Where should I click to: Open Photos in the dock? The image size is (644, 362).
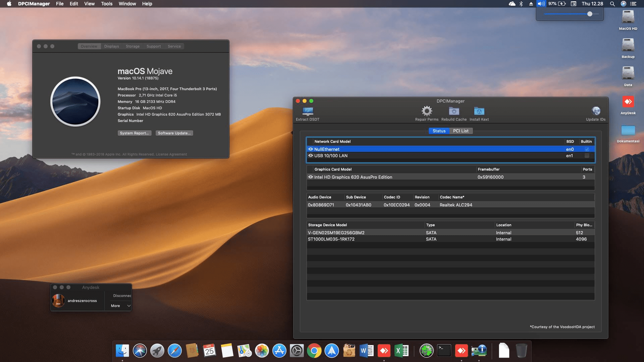pos(262,351)
